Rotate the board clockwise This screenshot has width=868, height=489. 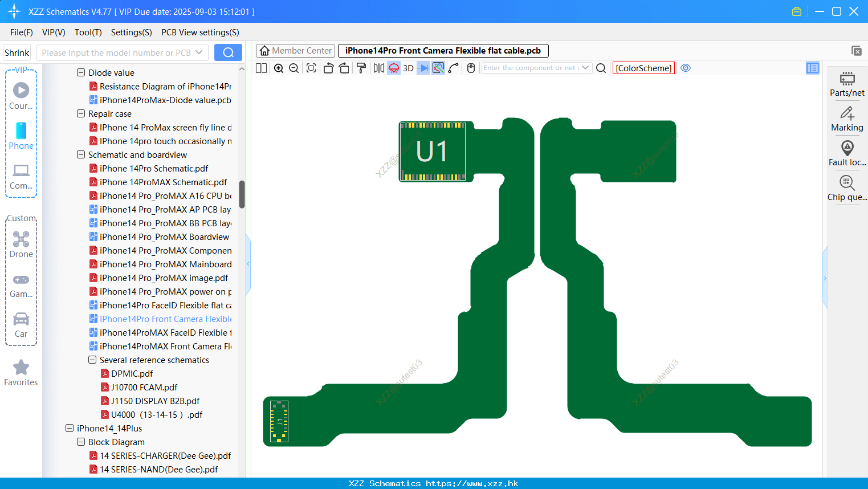click(x=344, y=68)
